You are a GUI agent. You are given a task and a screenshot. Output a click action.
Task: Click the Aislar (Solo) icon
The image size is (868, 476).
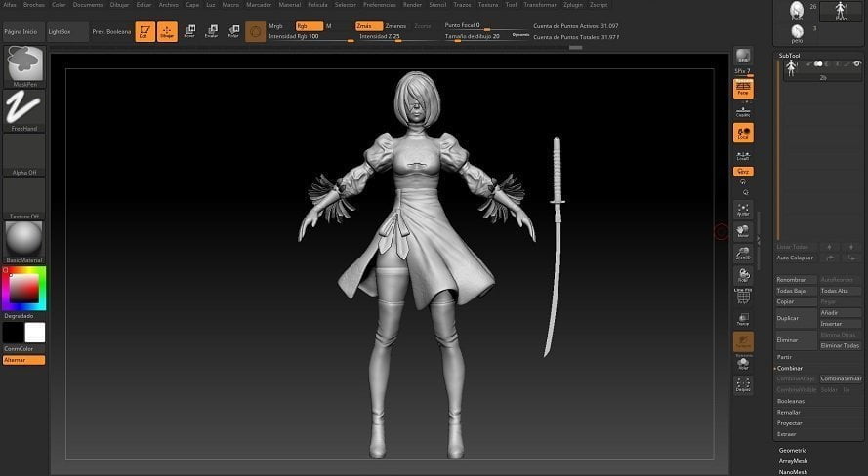tap(743, 363)
